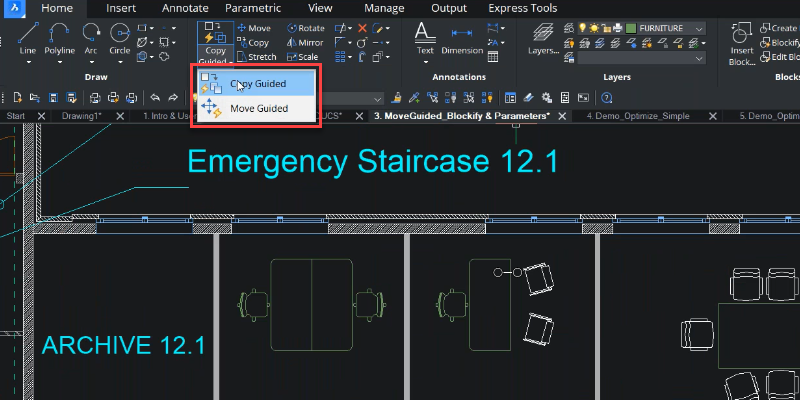Select the Circle tool
The width and height of the screenshot is (800, 400).
(120, 38)
